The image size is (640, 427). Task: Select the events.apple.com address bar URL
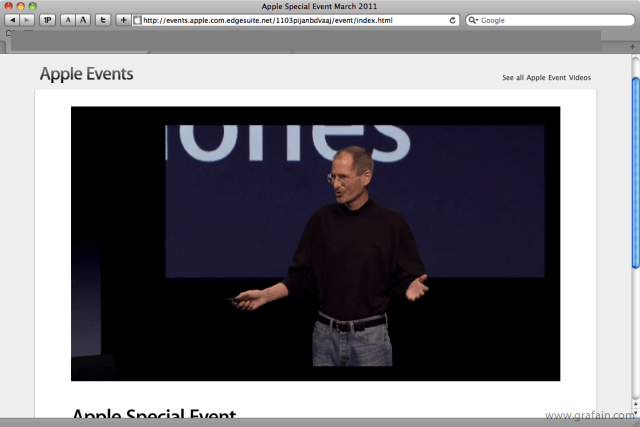pyautogui.click(x=268, y=20)
